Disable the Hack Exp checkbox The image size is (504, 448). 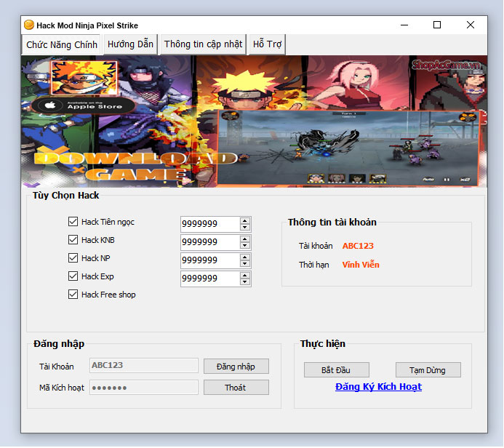[x=73, y=276]
